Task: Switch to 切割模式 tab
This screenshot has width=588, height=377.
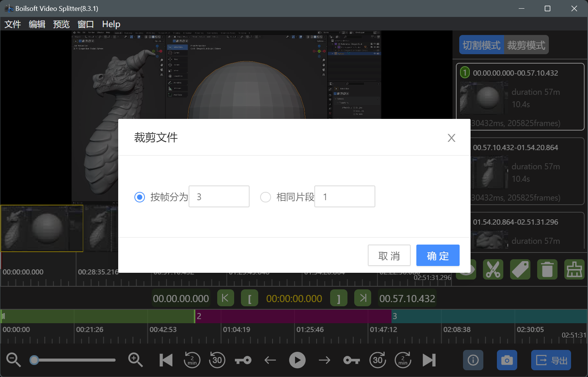Action: click(481, 45)
